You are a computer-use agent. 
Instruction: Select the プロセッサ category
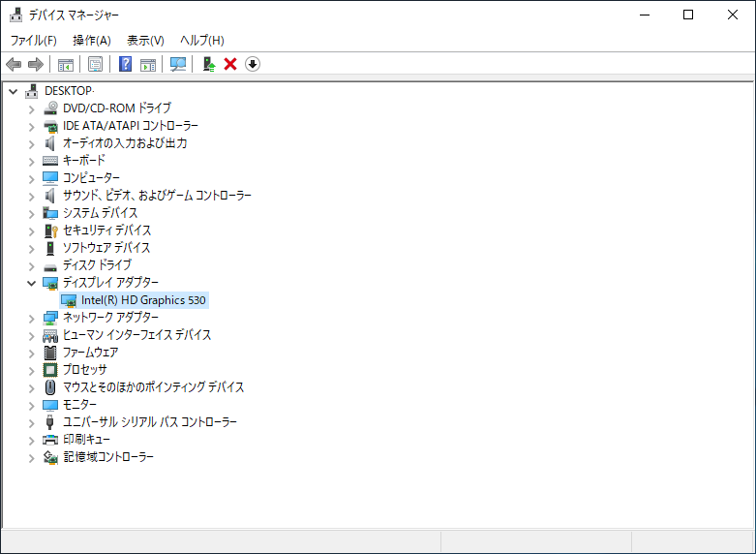click(85, 370)
